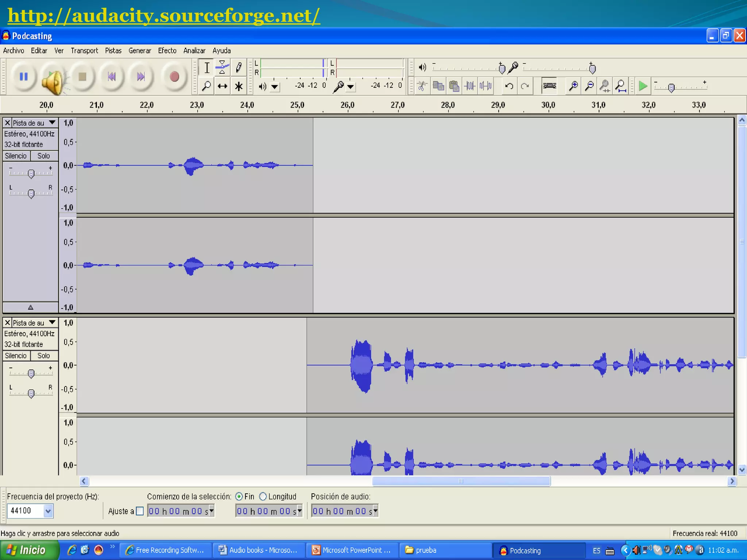Skip to start of project
The width and height of the screenshot is (747, 560).
point(112,77)
